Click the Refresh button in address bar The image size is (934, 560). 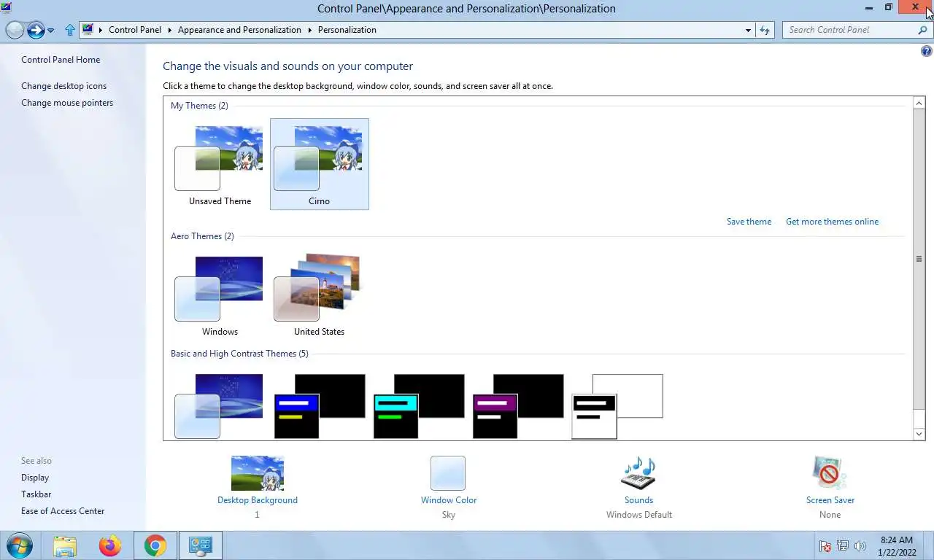(765, 30)
